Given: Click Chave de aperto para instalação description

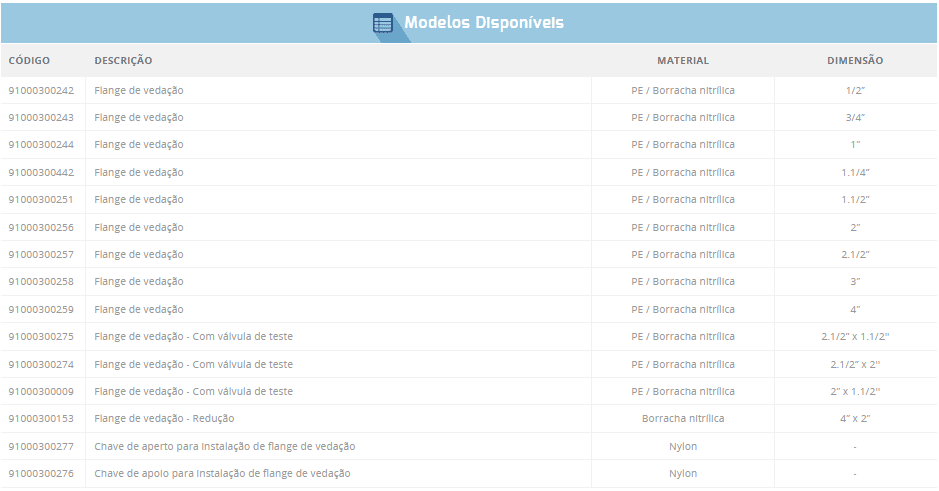Looking at the screenshot, I should click(x=224, y=447).
